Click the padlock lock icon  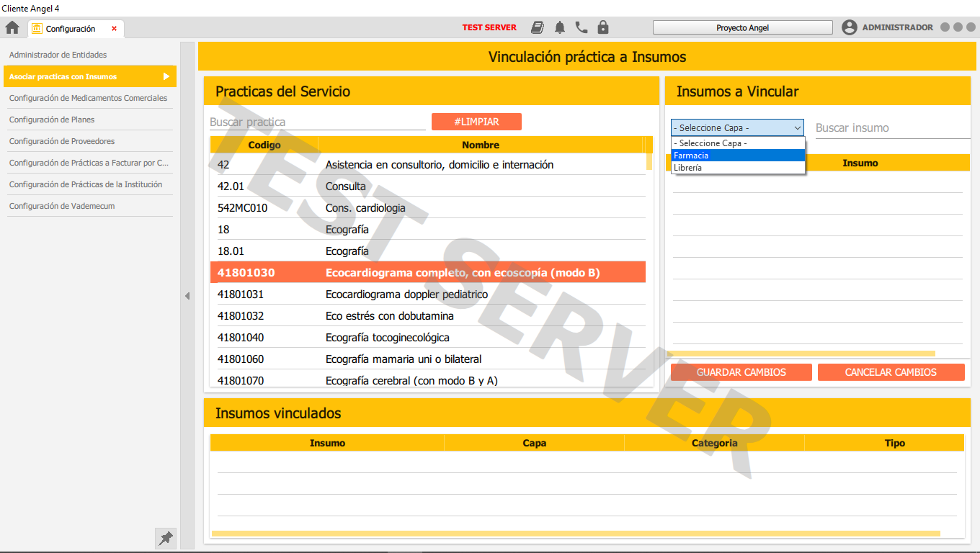pos(603,27)
